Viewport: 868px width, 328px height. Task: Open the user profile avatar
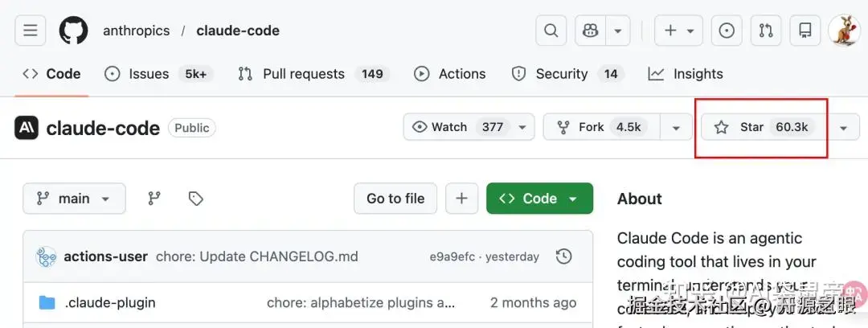click(x=844, y=31)
